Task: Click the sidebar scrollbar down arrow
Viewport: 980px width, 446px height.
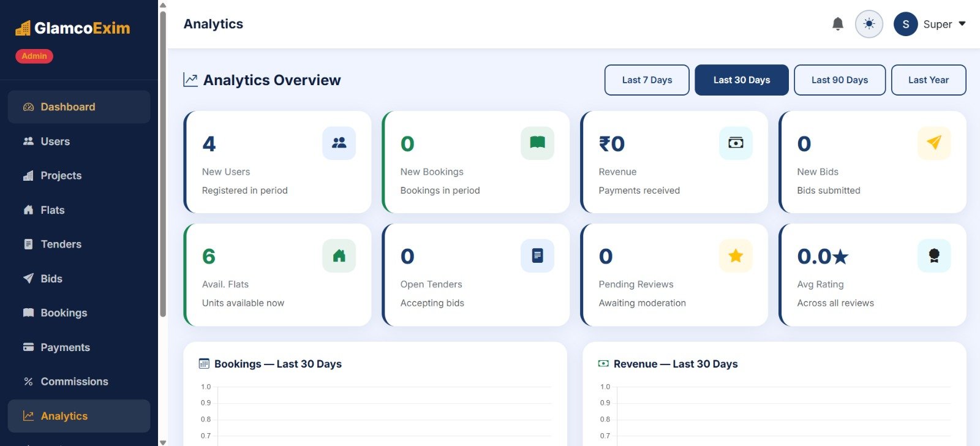Action: pyautogui.click(x=162, y=442)
